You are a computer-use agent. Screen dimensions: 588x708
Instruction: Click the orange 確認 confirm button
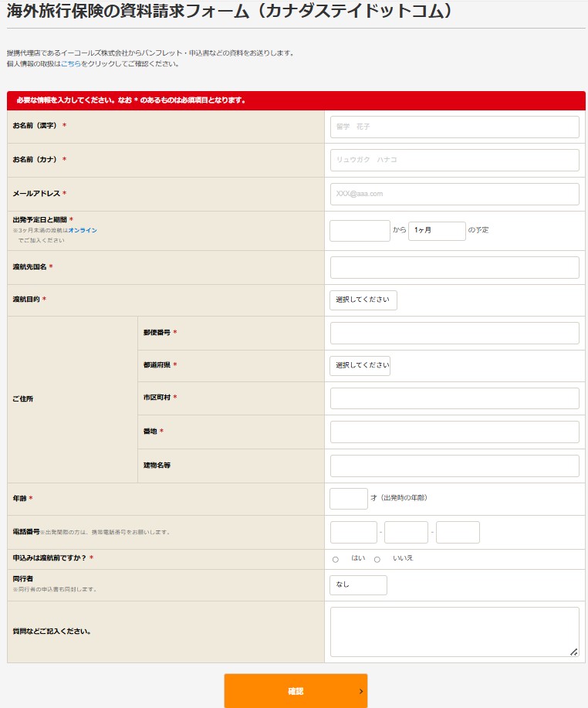[x=296, y=691]
